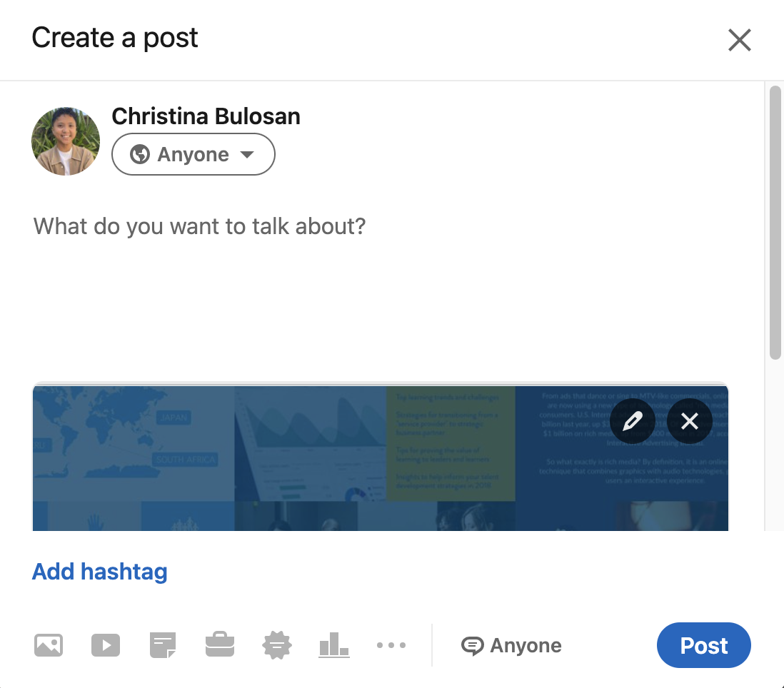Click the document attachment icon

coord(162,644)
